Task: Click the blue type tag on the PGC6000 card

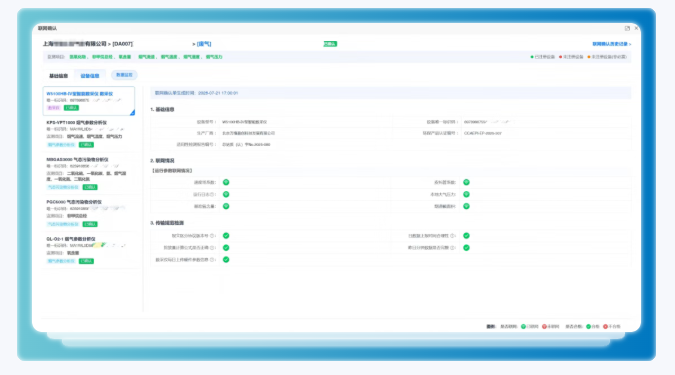Action: click(63, 224)
